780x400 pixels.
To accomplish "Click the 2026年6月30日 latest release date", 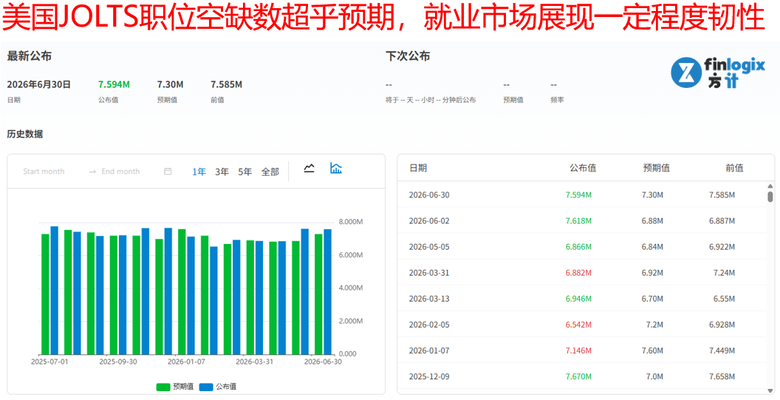I will (39, 85).
